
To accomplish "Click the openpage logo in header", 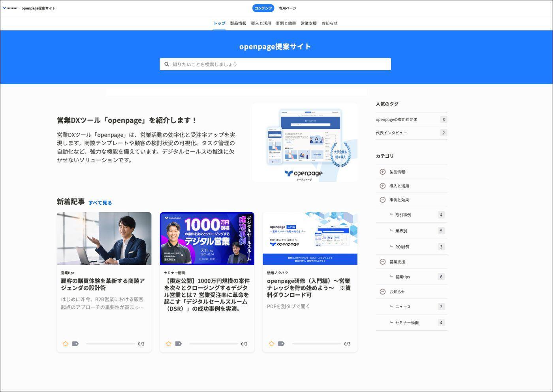I will [x=10, y=8].
